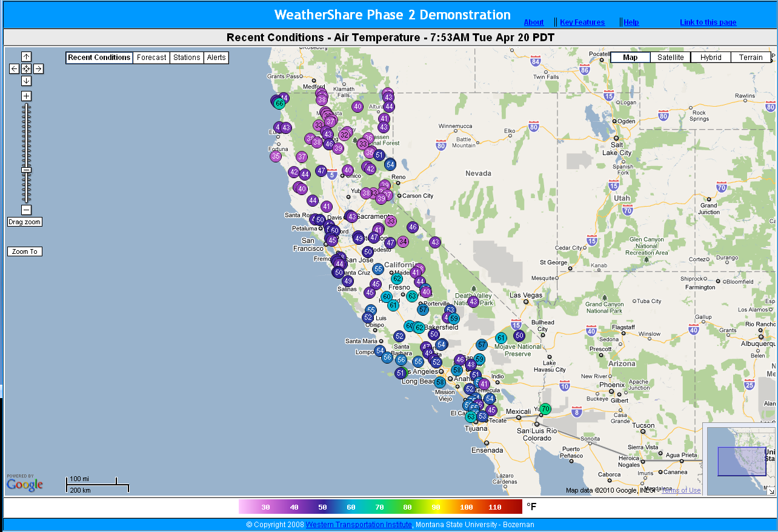Viewport: 778px width, 532px height.
Task: Click the zoom slider handle
Action: click(x=26, y=170)
